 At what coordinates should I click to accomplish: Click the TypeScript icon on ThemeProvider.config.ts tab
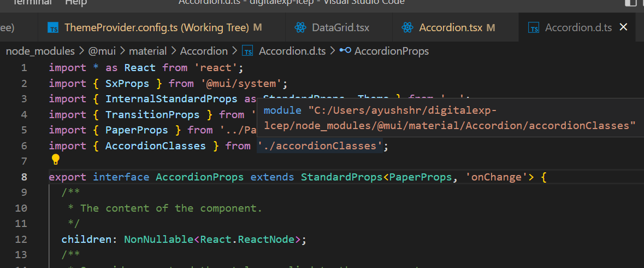pos(54,28)
